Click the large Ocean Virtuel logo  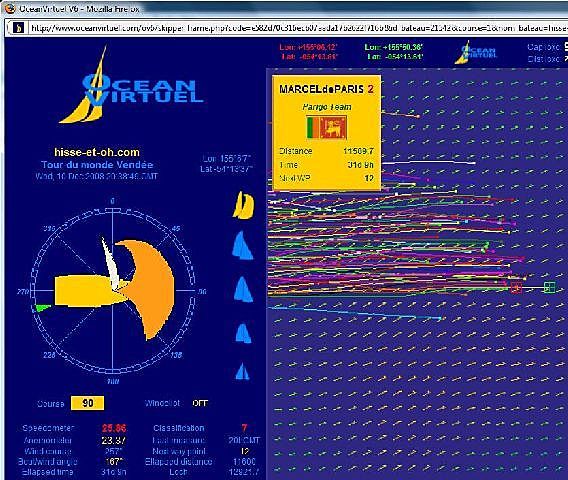click(130, 85)
